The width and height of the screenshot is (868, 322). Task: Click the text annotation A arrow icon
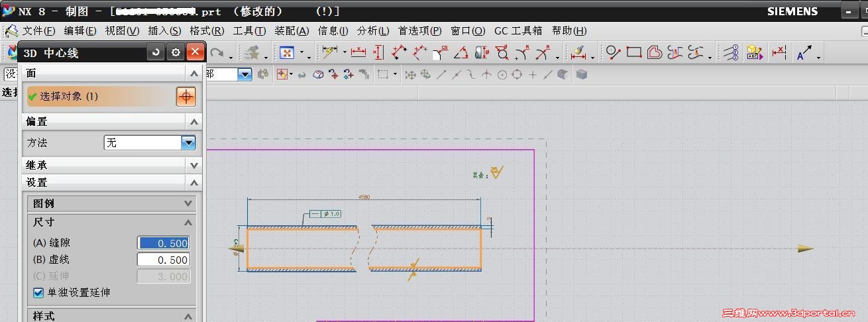tap(804, 52)
